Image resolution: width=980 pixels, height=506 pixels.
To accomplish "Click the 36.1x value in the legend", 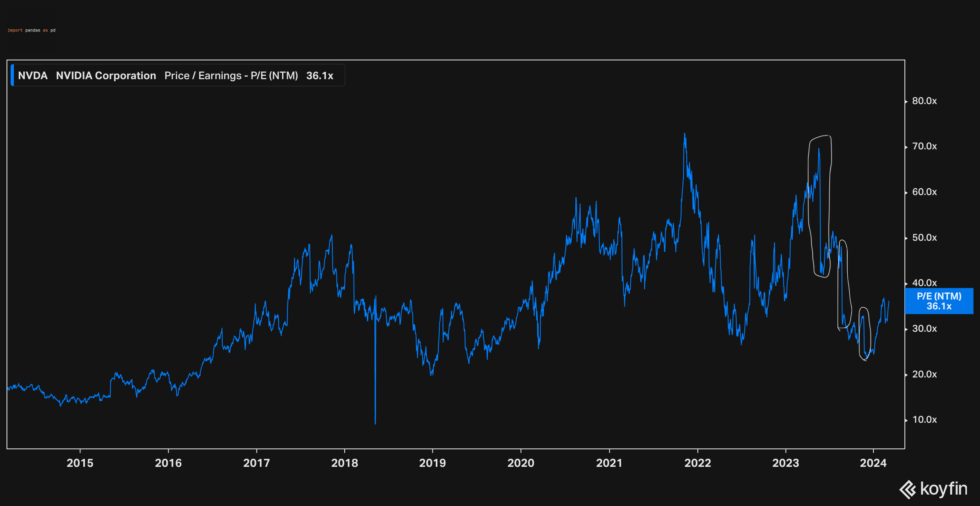I will [x=320, y=76].
